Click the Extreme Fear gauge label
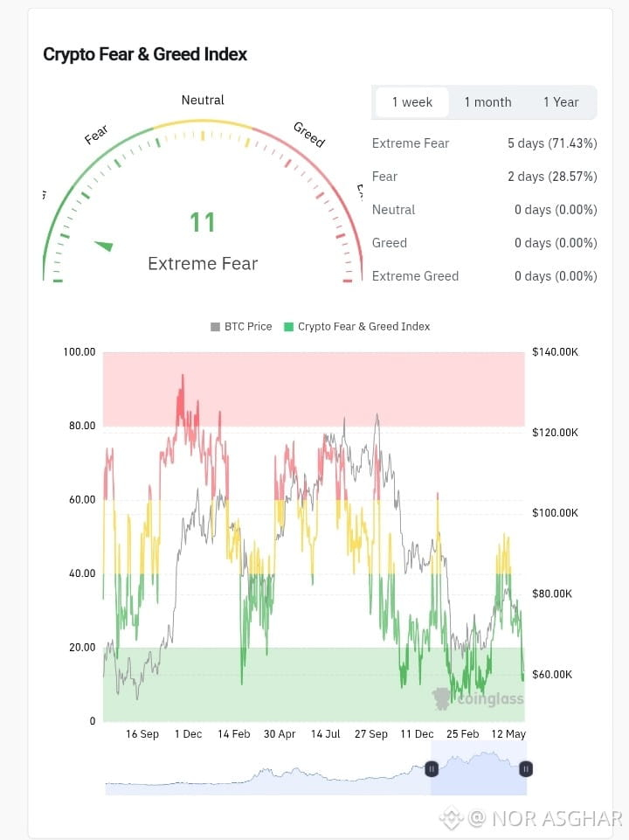Screen dimensions: 629x840 tap(203, 264)
